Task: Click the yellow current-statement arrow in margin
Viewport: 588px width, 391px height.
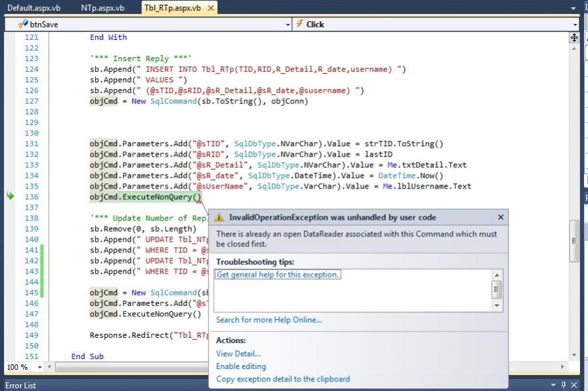Action: (x=10, y=196)
